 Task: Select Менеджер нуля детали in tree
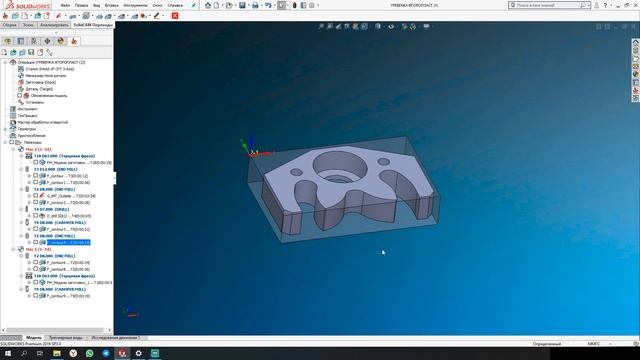tap(46, 76)
